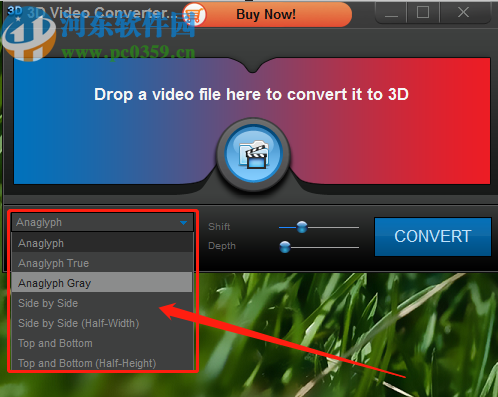Choose Anaglyph from the mode list
The image size is (498, 397).
coord(102,243)
